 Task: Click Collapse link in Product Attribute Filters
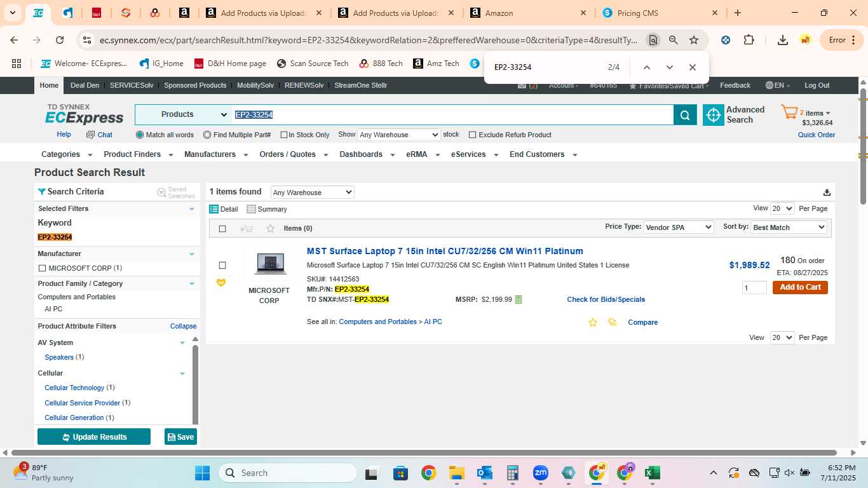183,326
